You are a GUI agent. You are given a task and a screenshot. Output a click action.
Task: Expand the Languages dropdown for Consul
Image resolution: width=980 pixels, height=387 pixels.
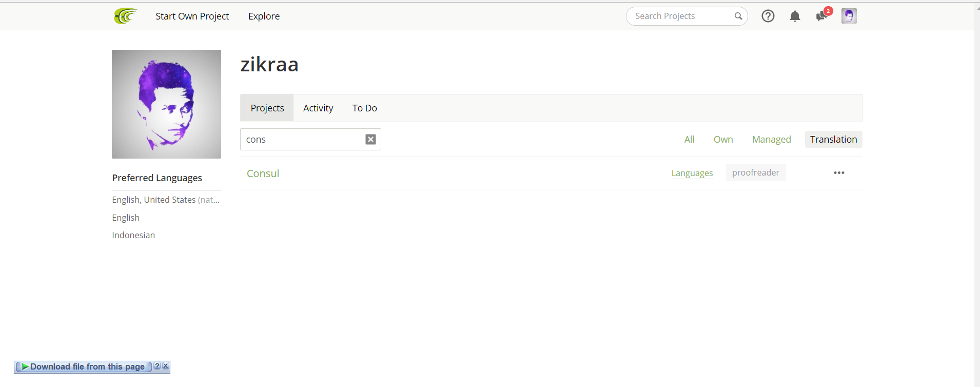click(x=692, y=173)
